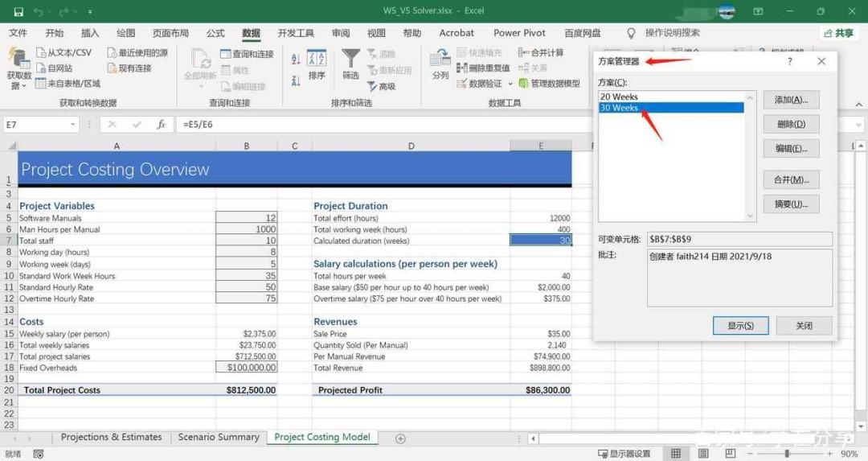Screen dimensions: 868x461
Task: Sort ascending A to Z icon
Action: (296, 60)
